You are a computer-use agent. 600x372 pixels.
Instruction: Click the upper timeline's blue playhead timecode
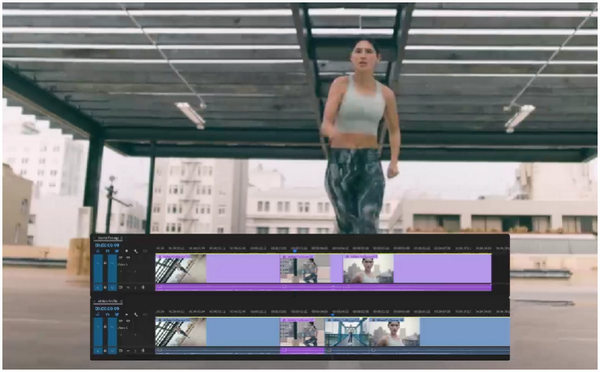(x=107, y=245)
